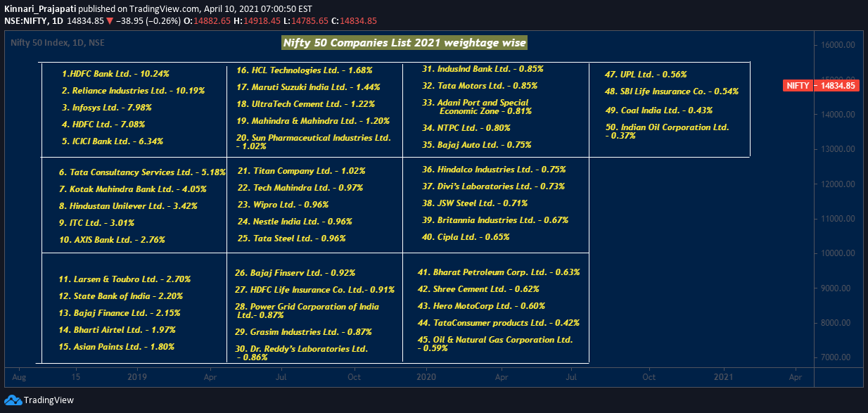Select the Nifty 50 Companies List title banner
The height and width of the screenshot is (413, 868).
point(404,43)
